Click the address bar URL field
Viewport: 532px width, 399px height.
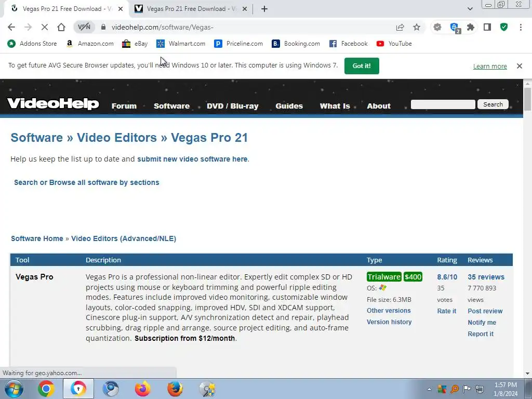pyautogui.click(x=249, y=27)
